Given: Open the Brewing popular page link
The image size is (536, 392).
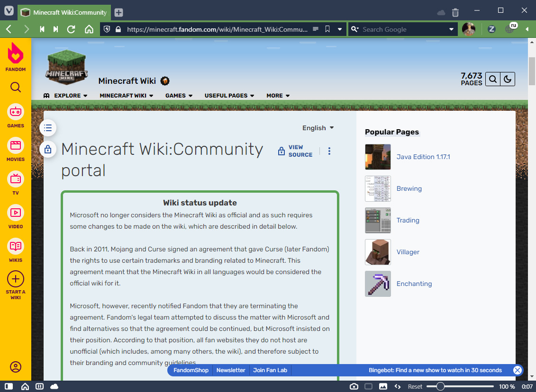Looking at the screenshot, I should click(409, 188).
